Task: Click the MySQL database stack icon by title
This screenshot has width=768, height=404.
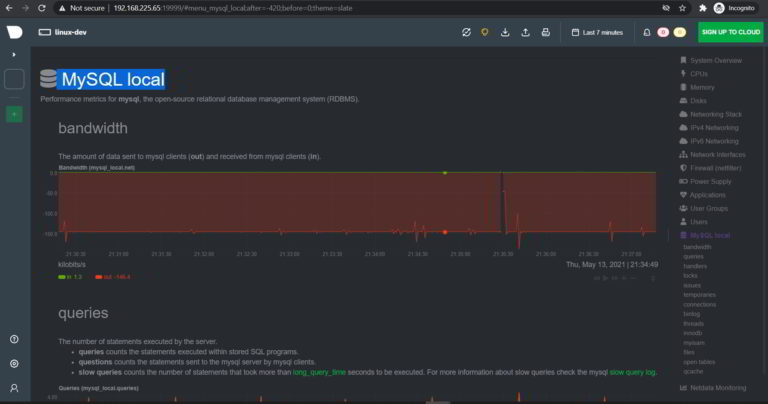Action: point(48,79)
